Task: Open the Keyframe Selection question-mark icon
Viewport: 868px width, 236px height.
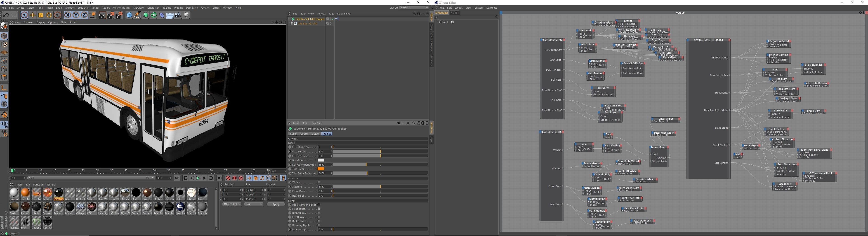Action: 241,178
